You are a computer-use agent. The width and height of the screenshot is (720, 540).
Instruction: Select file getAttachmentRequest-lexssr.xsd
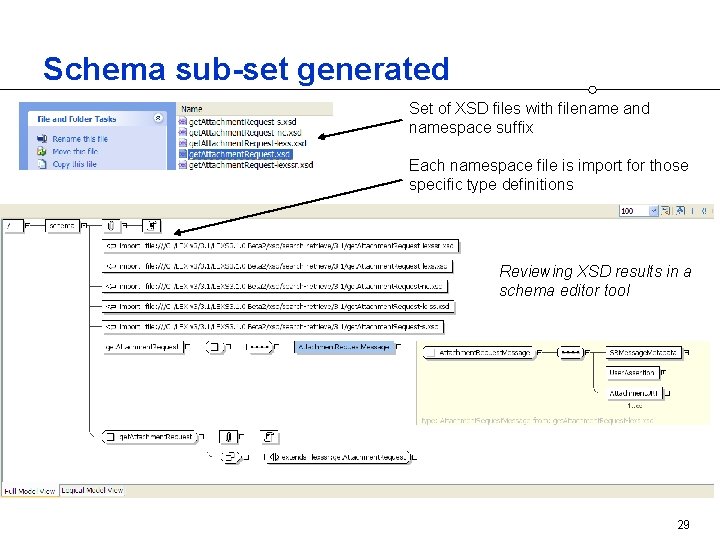click(251, 165)
